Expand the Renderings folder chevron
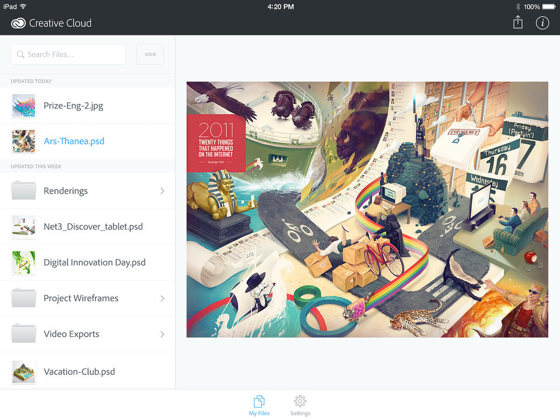The width and height of the screenshot is (560, 420). [162, 191]
